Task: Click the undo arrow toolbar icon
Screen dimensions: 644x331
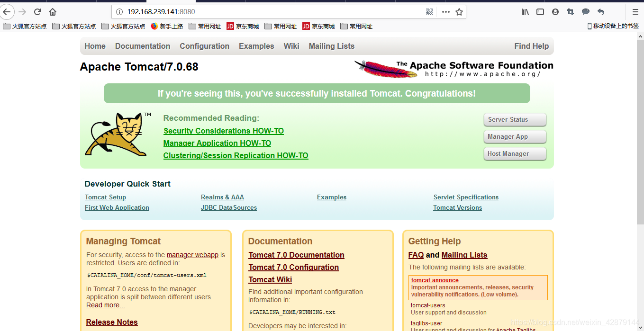Action: tap(601, 12)
